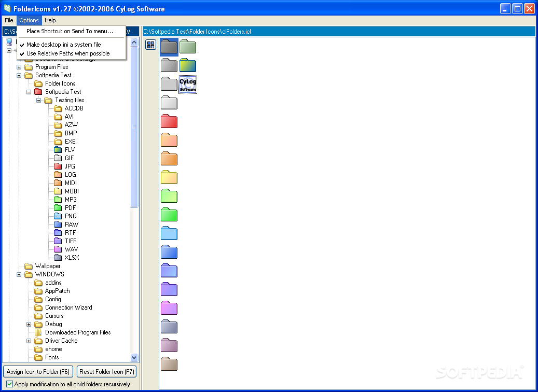Select the Connection Wizard folder
This screenshot has height=392, width=538.
click(68, 307)
